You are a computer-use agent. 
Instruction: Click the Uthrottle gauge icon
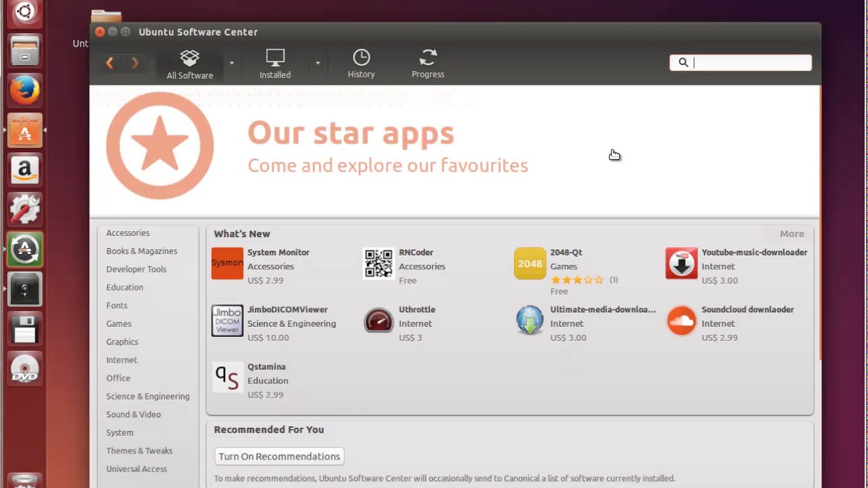click(378, 321)
